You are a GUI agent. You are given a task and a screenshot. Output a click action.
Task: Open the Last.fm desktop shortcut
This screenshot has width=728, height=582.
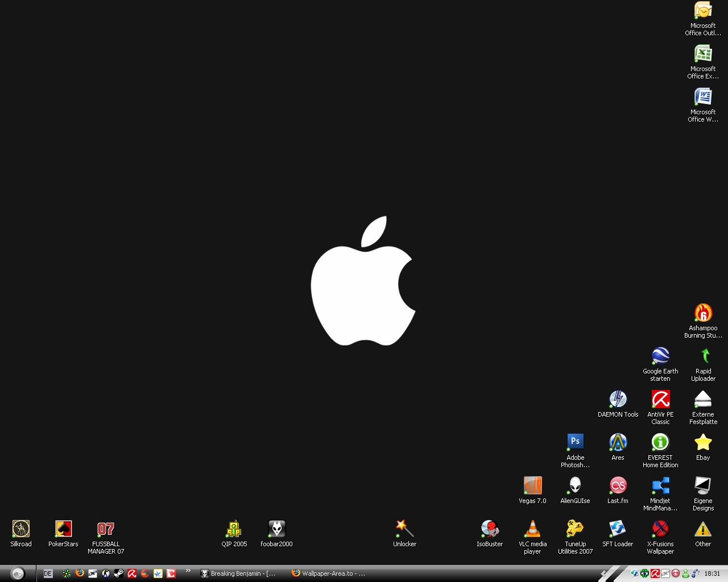click(x=618, y=486)
